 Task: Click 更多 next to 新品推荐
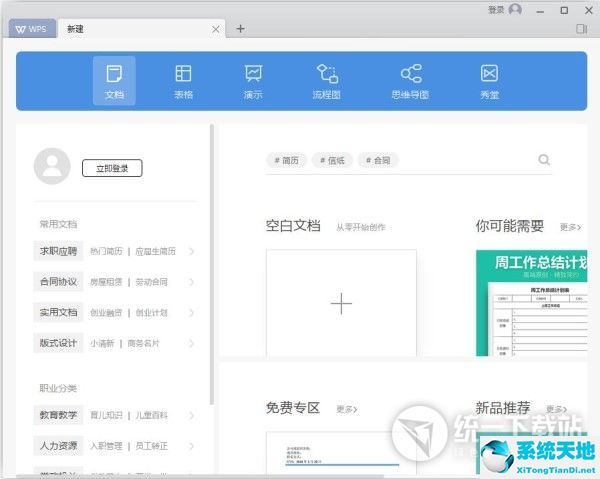point(556,409)
